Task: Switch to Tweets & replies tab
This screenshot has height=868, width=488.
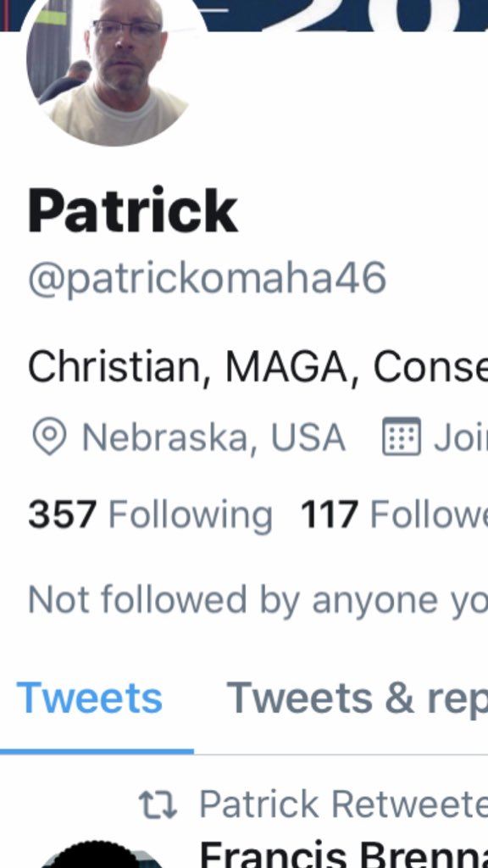Action: click(357, 698)
